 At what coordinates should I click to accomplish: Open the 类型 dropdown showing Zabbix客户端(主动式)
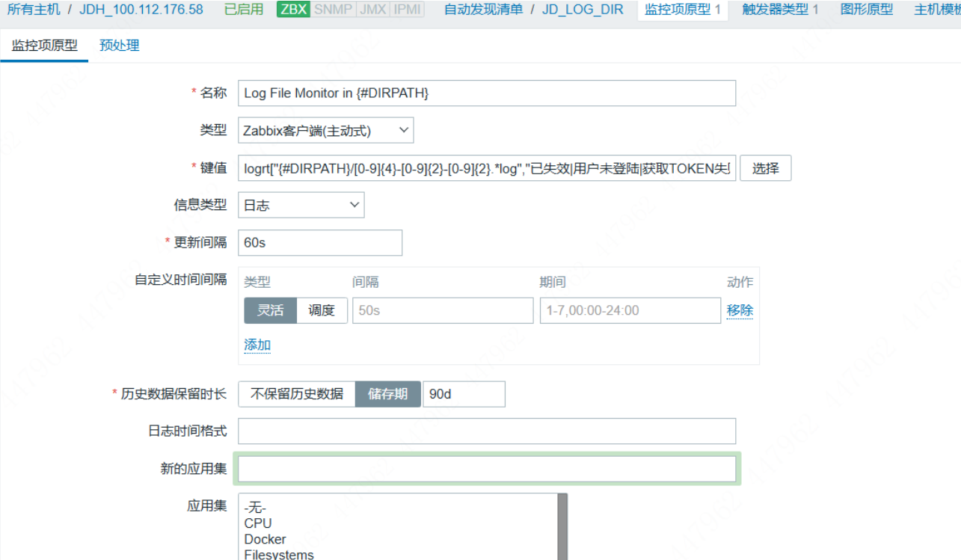325,131
